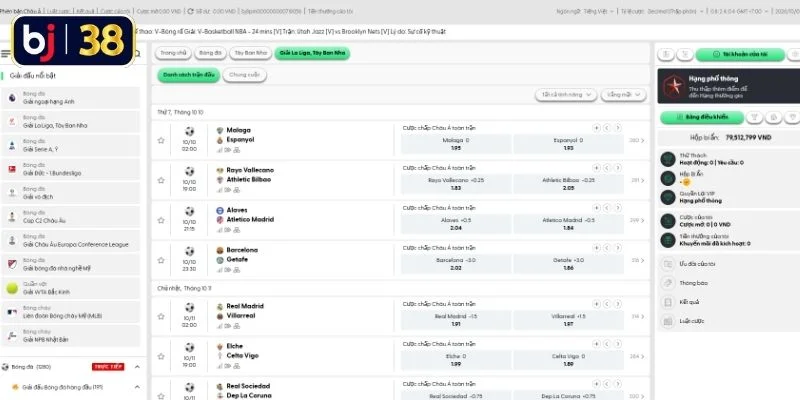
Task: Open Giải La Liga in the sidebar
Action: point(70,121)
